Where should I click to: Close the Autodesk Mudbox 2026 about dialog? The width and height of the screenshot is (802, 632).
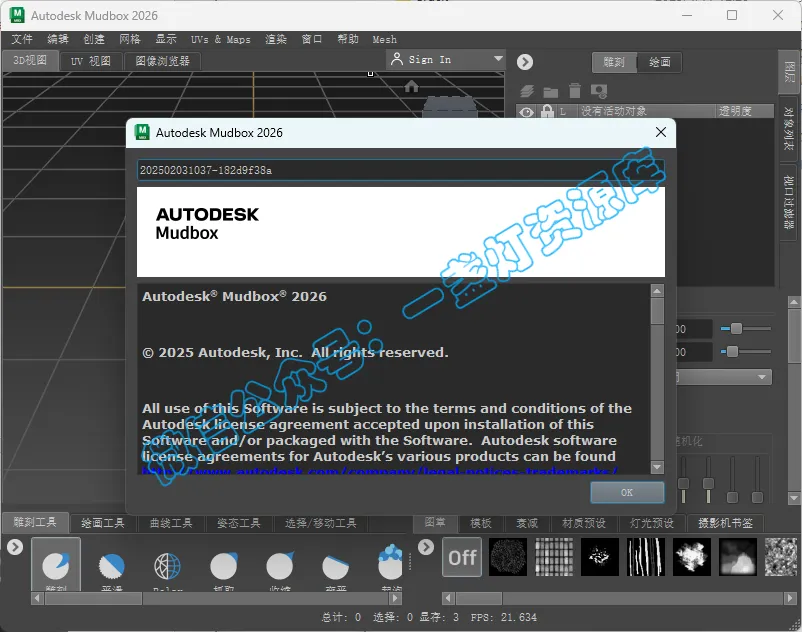(x=661, y=132)
